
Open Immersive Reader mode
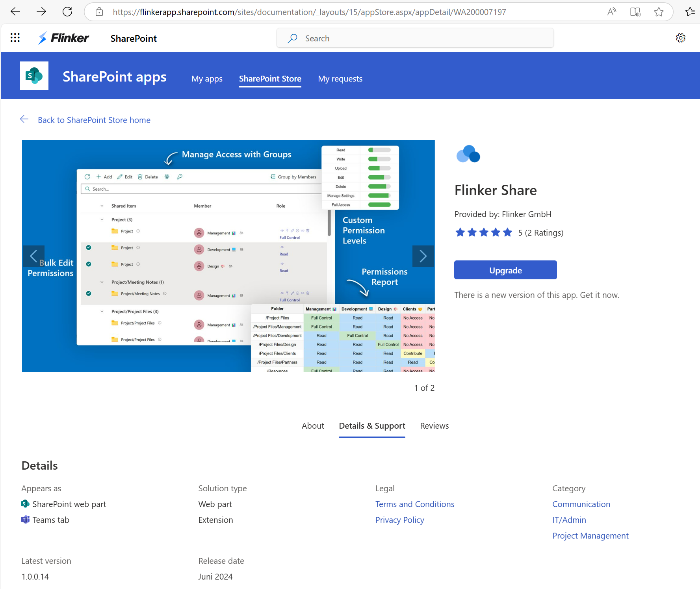635,12
